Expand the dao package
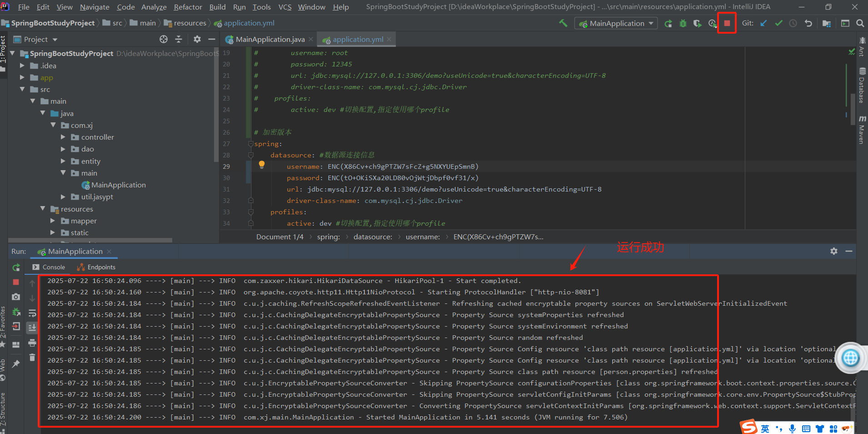Viewport: 868px width, 434px height. [63, 149]
